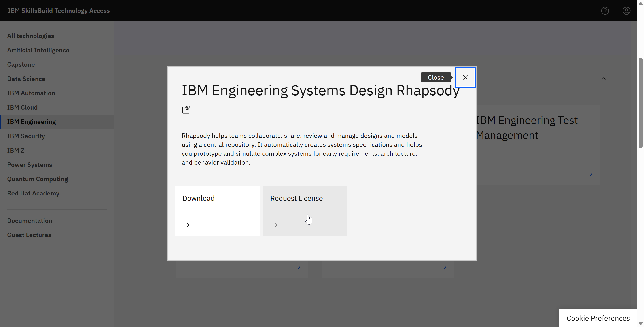Click the arrow on Engineering Test Management card
This screenshot has height=327, width=644.
[x=589, y=174]
